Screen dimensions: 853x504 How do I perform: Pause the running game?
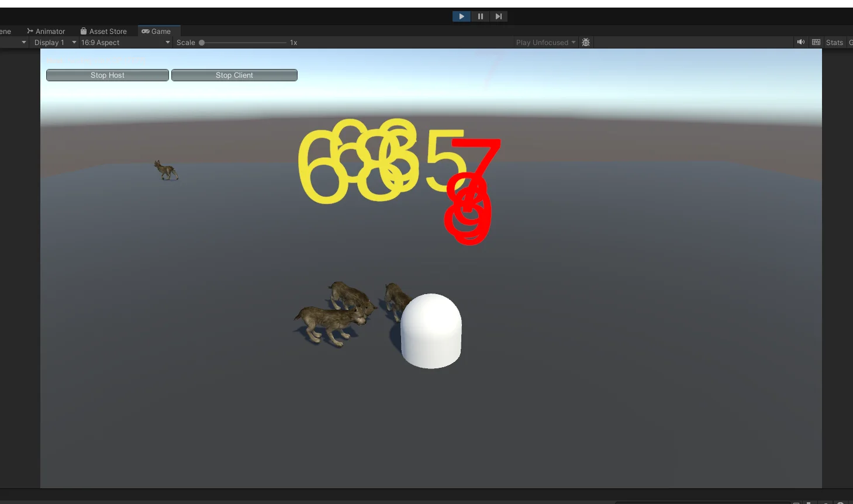480,16
